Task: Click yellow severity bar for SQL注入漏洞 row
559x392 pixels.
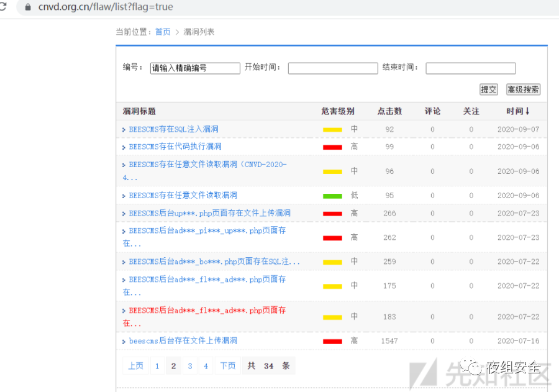Action: (332, 130)
